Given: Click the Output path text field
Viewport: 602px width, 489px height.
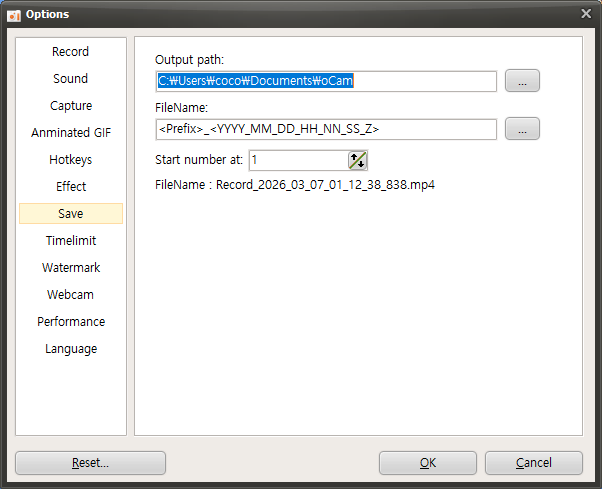Looking at the screenshot, I should point(326,81).
